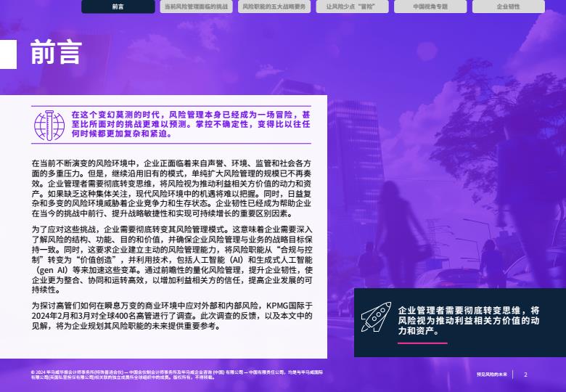Click the 预见风险的未来 footer label
The image size is (566, 392).
click(492, 375)
